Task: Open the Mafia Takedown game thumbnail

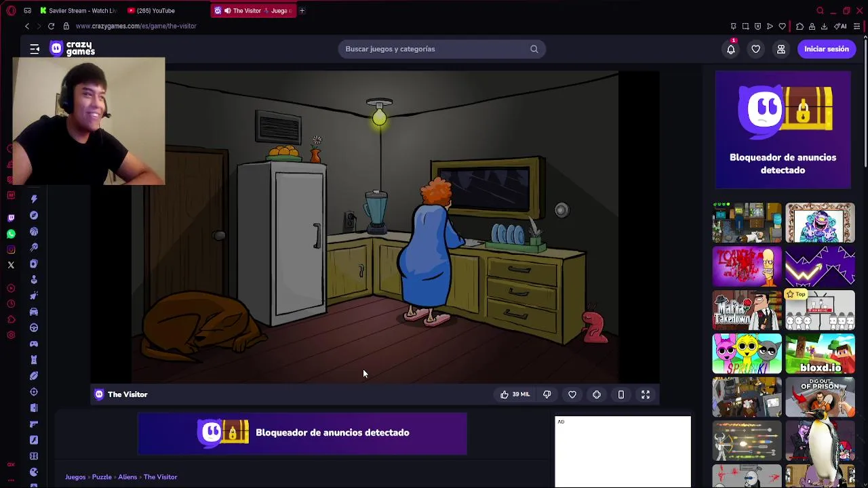Action: [x=747, y=310]
